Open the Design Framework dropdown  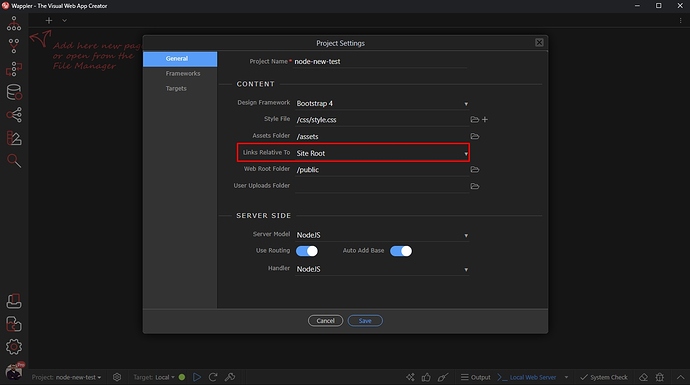382,103
